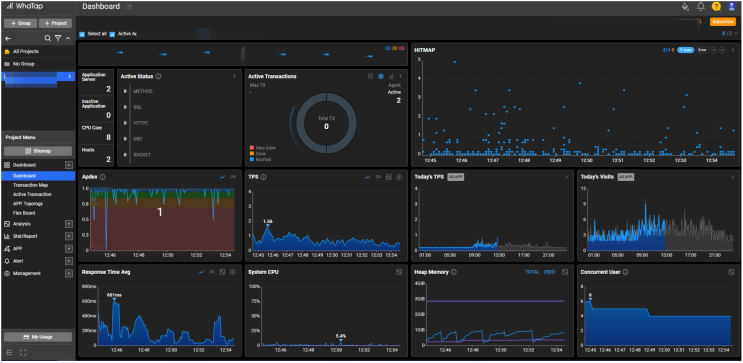Viewport: 743px width, 363px height.
Task: Open the yellow help question icon
Action: [716, 7]
